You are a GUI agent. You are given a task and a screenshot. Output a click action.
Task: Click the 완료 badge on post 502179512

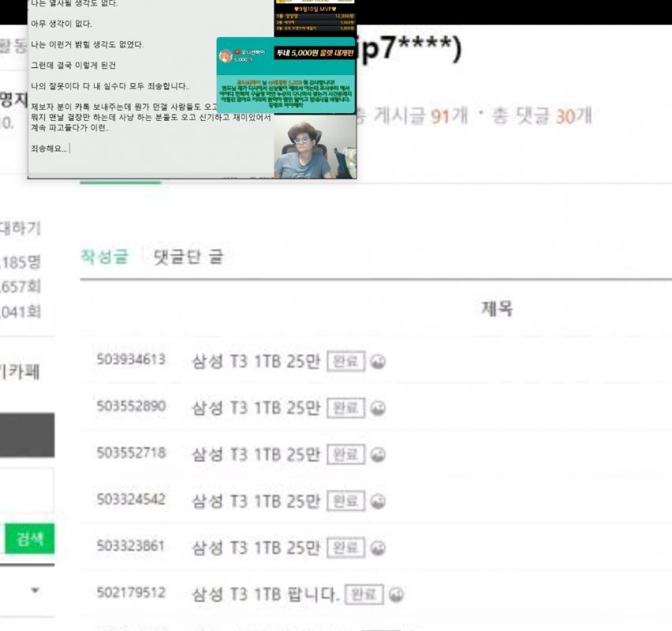coord(364,595)
